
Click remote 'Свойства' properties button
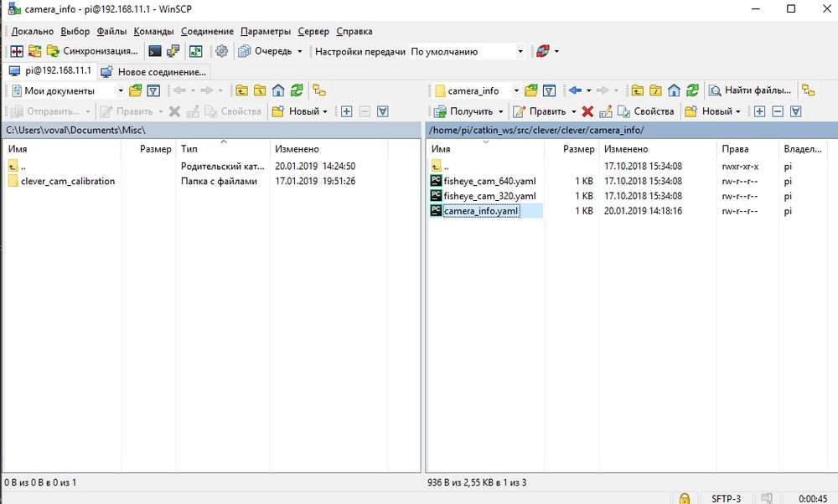click(646, 111)
